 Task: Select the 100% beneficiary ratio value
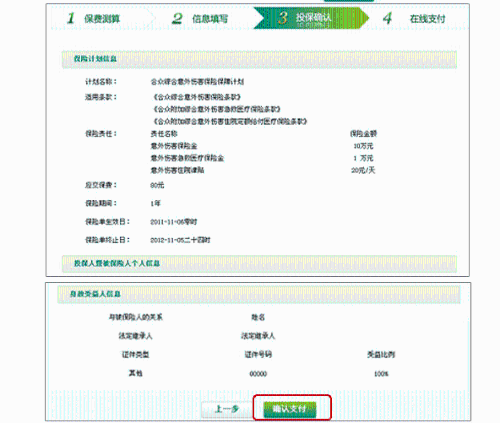pyautogui.click(x=381, y=374)
